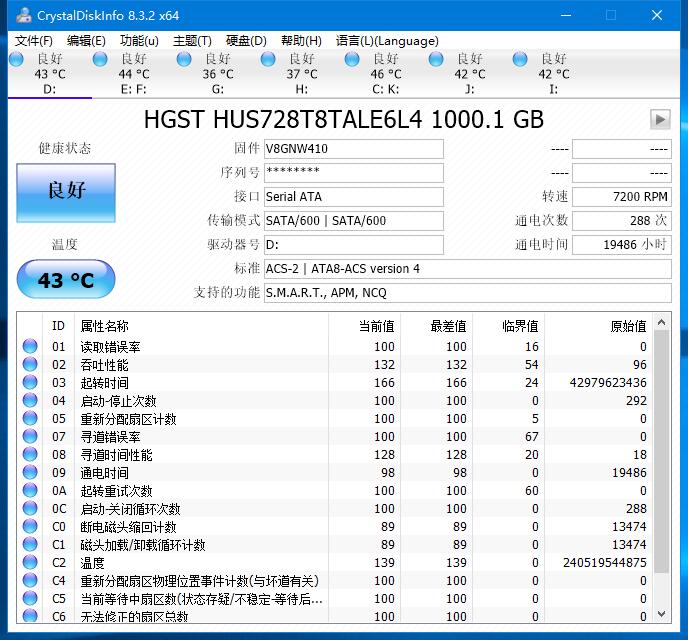Click status orb for attribute 05 重新分配扇区计数
Screen dimensions: 688x640
30,418
